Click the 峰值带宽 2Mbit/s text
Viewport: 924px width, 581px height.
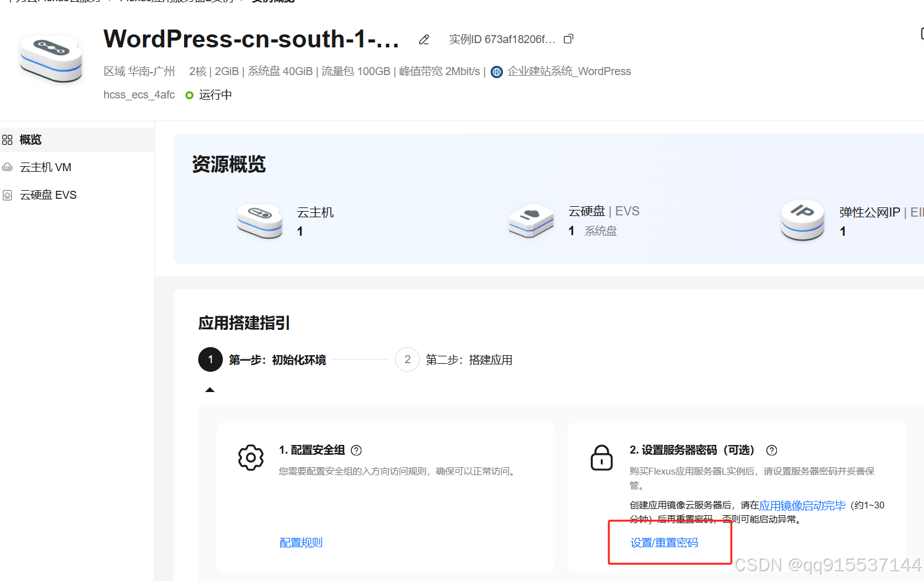(x=440, y=71)
